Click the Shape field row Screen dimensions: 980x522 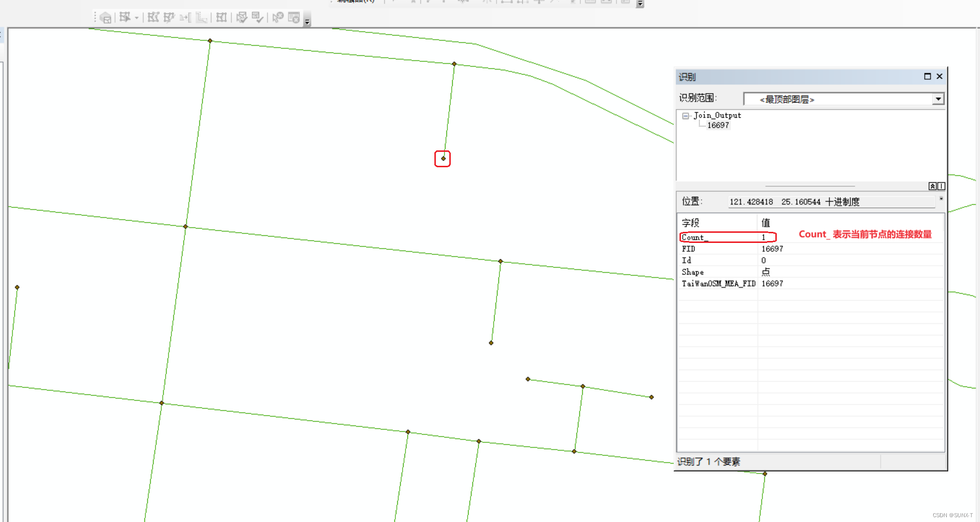point(810,272)
